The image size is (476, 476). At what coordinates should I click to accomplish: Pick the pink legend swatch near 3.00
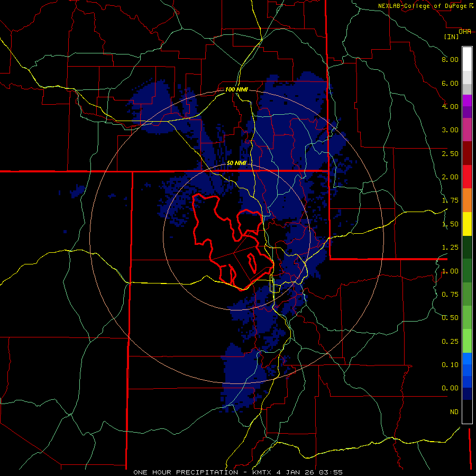click(467, 130)
